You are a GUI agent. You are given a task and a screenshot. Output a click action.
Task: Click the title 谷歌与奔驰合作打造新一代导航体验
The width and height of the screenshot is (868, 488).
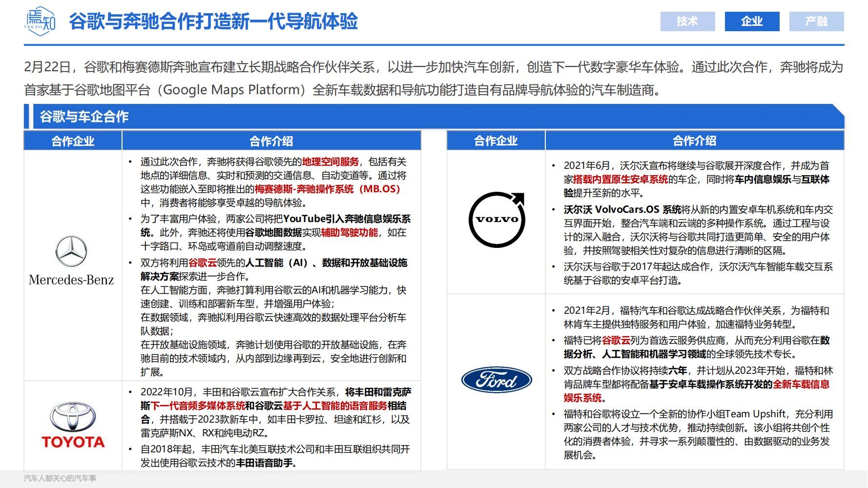[213, 21]
